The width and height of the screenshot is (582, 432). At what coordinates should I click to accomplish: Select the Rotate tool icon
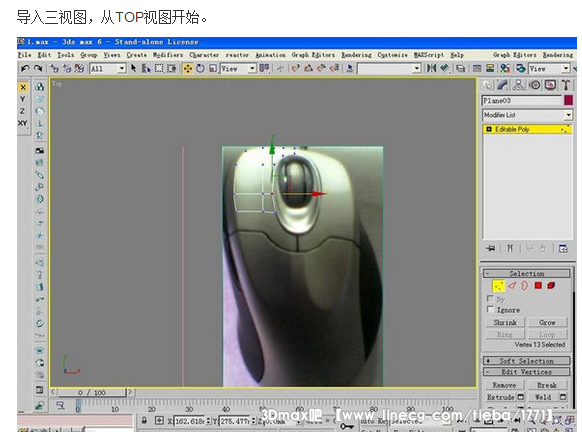(x=200, y=68)
